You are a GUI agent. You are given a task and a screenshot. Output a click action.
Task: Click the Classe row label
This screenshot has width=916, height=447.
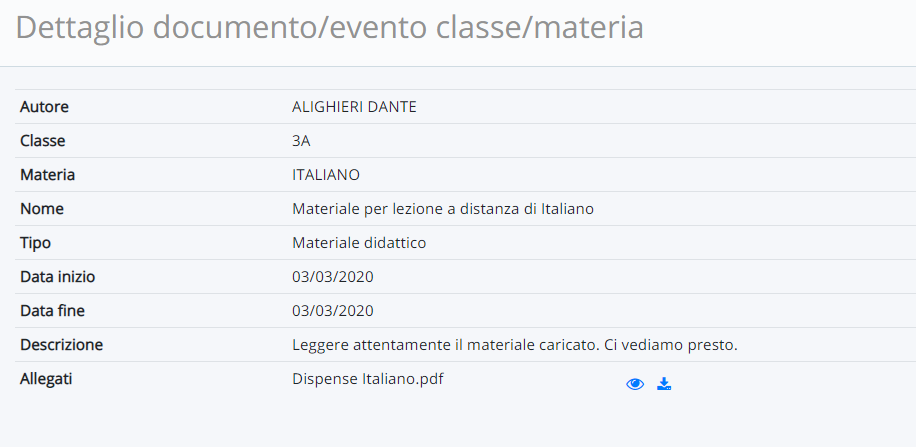click(43, 141)
